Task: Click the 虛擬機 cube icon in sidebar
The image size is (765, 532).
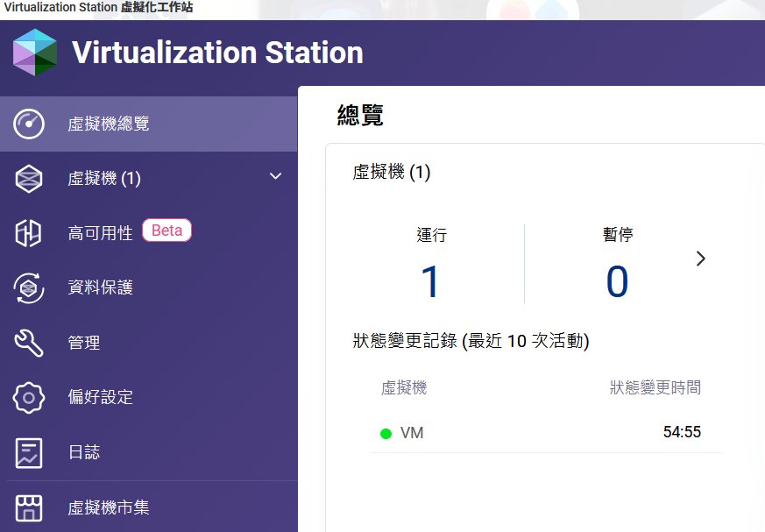Action: click(x=29, y=179)
